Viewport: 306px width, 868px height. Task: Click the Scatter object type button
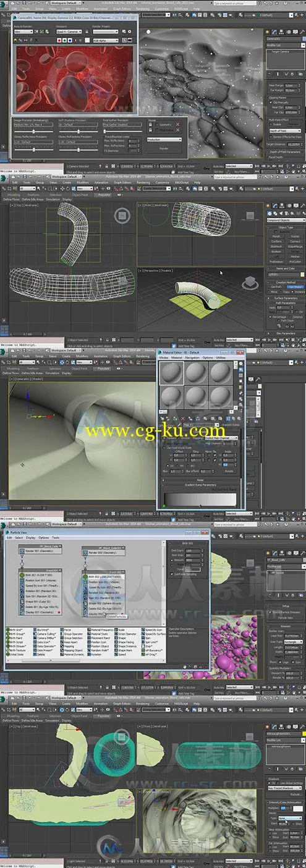click(295, 236)
